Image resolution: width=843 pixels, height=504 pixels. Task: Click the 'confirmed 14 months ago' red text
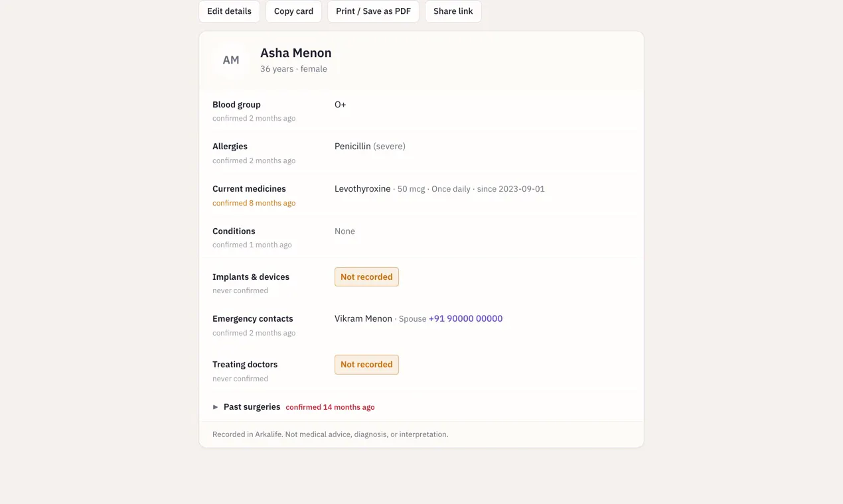pyautogui.click(x=330, y=407)
